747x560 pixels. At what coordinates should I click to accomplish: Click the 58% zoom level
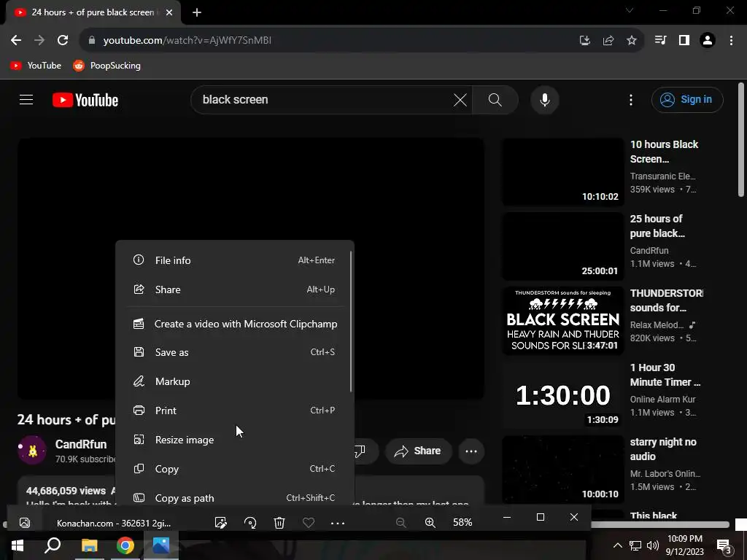click(x=462, y=522)
